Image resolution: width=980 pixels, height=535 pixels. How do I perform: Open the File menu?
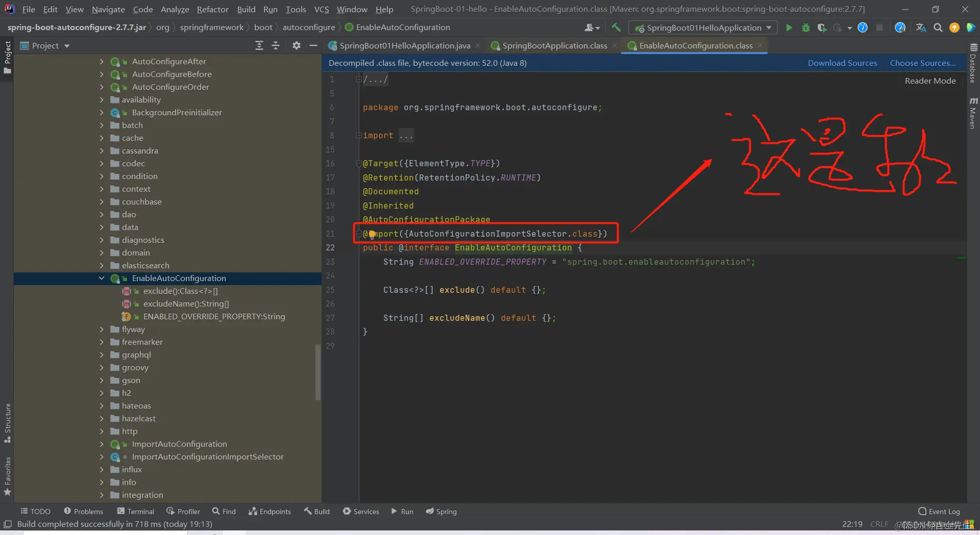click(x=29, y=9)
